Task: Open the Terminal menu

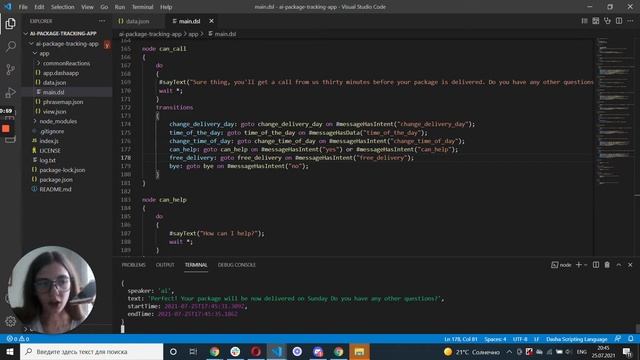Action: pos(142,7)
